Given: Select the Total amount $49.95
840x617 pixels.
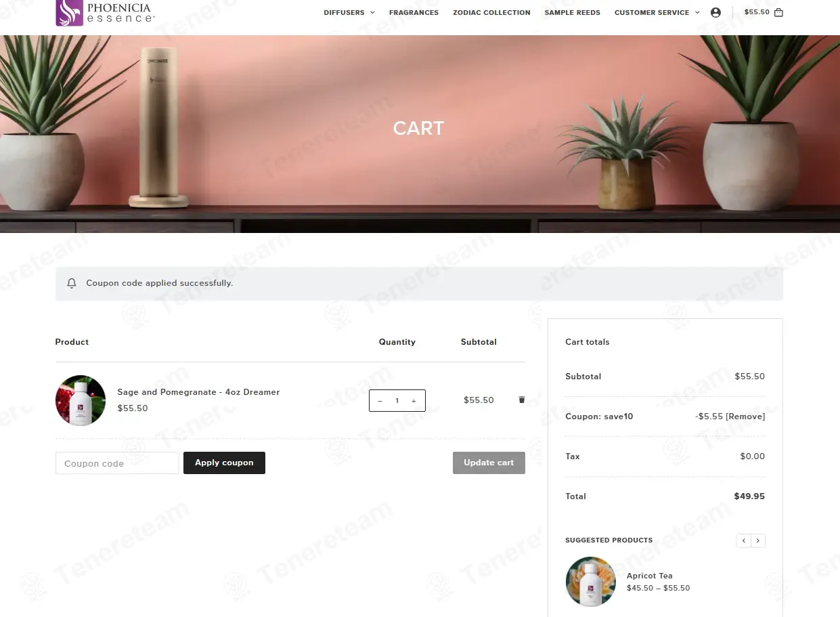Looking at the screenshot, I should [749, 496].
